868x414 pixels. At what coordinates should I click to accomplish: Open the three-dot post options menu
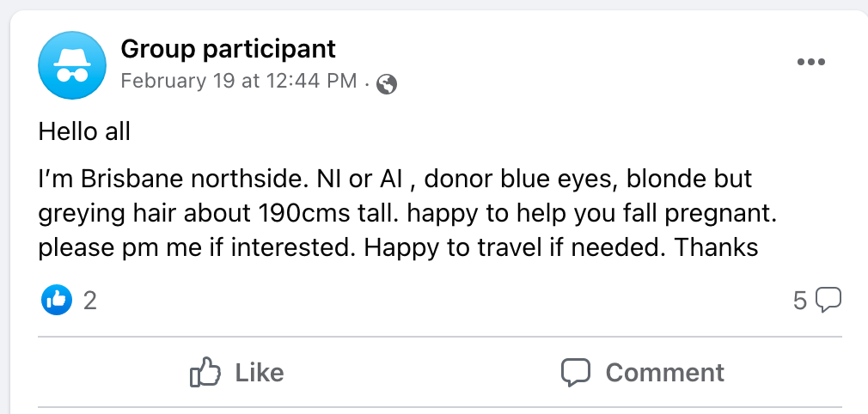click(811, 62)
